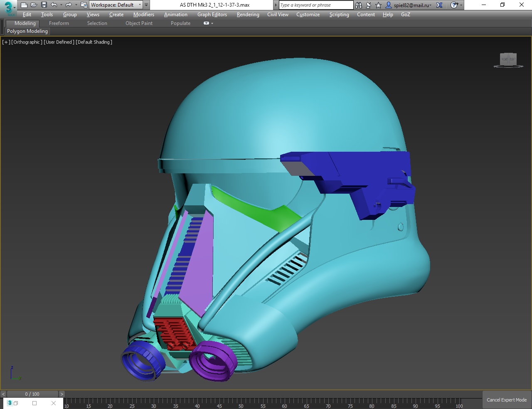The width and height of the screenshot is (532, 409).
Task: Click the Project Folder icon
Action: [x=84, y=5]
